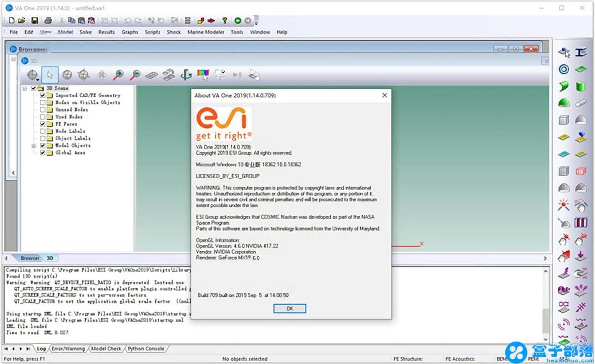Click the purple striped panel icon
This screenshot has height=364, width=595.
point(580,222)
